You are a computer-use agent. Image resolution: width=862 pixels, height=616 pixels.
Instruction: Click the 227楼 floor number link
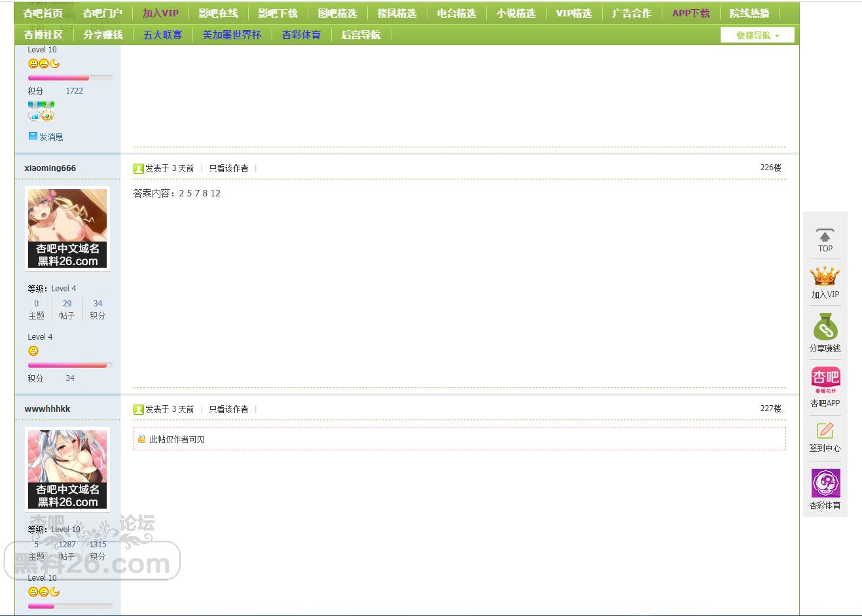pos(770,408)
